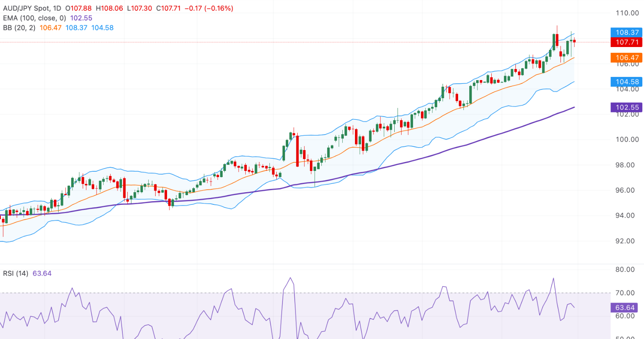
Task: Click the H108.06 high value in header
Action: (109, 8)
